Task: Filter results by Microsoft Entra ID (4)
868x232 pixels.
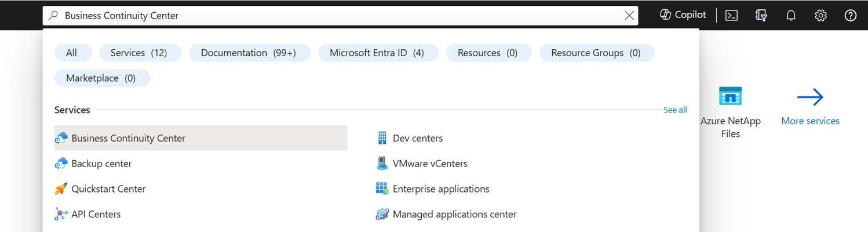Action: pyautogui.click(x=378, y=53)
